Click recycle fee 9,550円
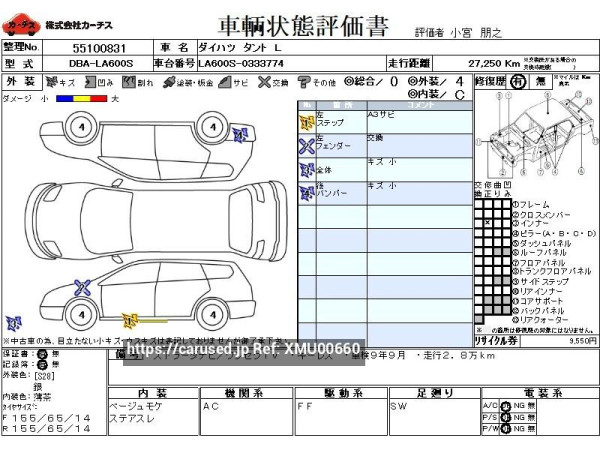The width and height of the screenshot is (600, 450). pyautogui.click(x=583, y=341)
